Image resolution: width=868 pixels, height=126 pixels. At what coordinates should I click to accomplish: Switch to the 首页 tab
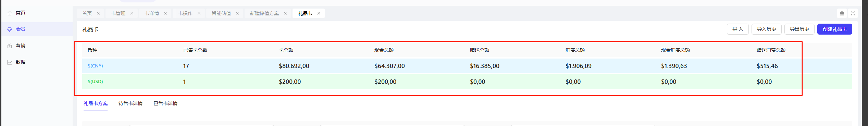pyautogui.click(x=87, y=13)
